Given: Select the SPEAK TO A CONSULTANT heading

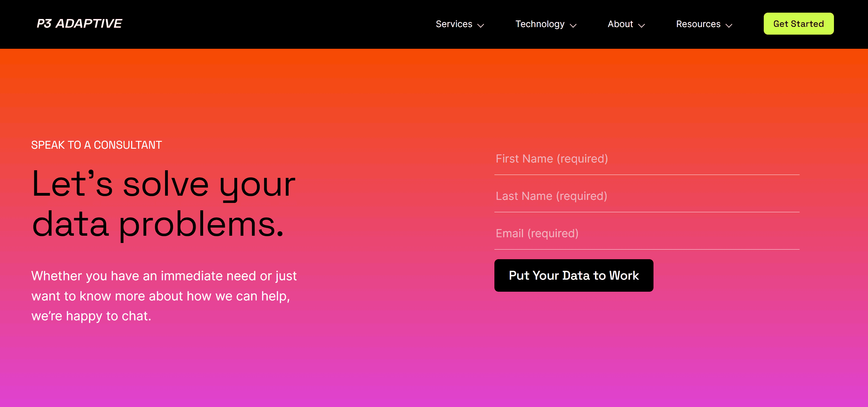Looking at the screenshot, I should pos(96,145).
